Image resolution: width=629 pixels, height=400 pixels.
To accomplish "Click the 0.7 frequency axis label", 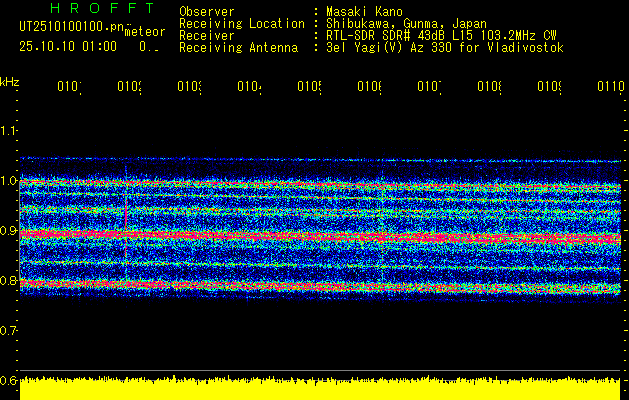I will 9,330.
